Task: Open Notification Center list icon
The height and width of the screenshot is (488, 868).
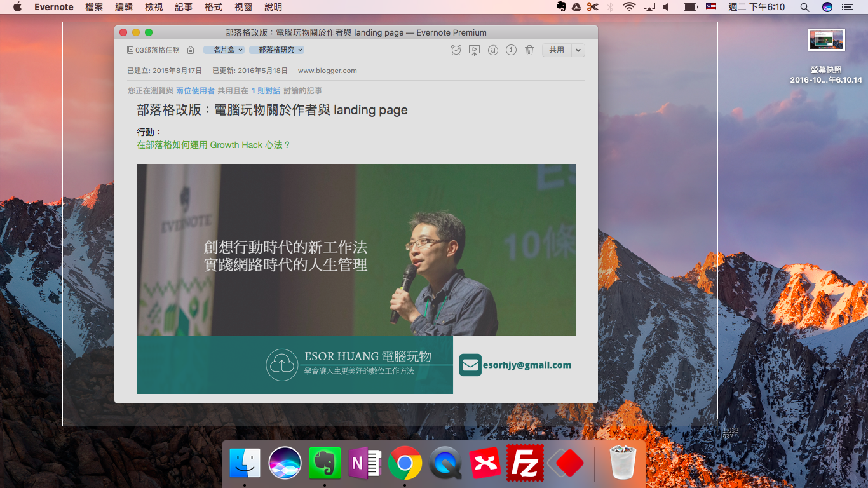Action: pyautogui.click(x=847, y=7)
